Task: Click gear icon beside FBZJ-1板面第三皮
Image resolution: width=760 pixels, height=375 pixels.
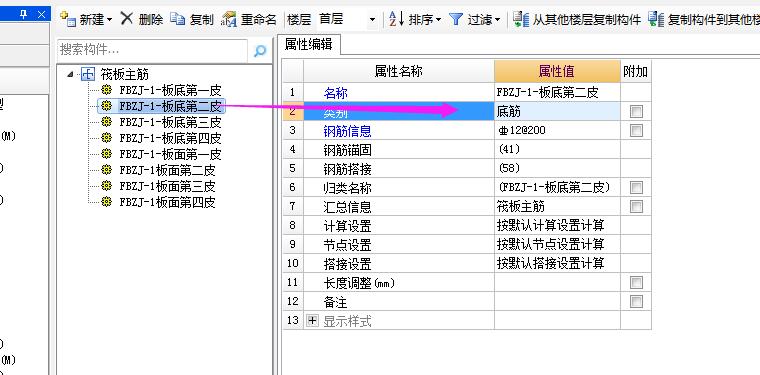Action: [107, 186]
